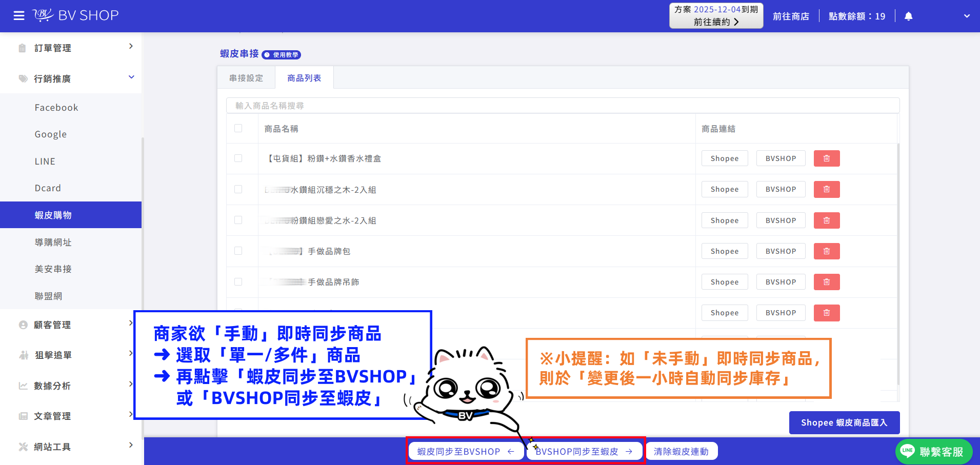Image resolution: width=980 pixels, height=465 pixels.
Task: Click the 數據分析 chart icon
Action: (23, 386)
